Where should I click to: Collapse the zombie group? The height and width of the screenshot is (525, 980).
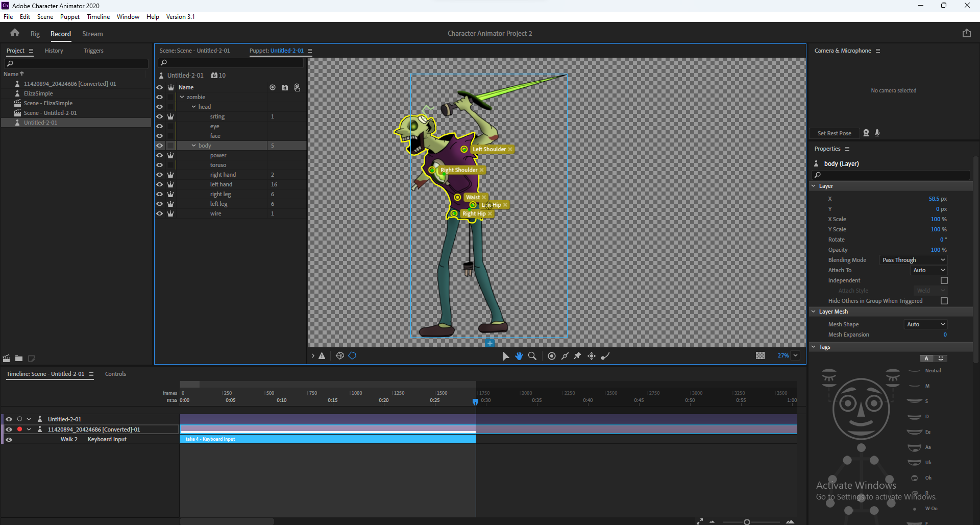point(182,97)
